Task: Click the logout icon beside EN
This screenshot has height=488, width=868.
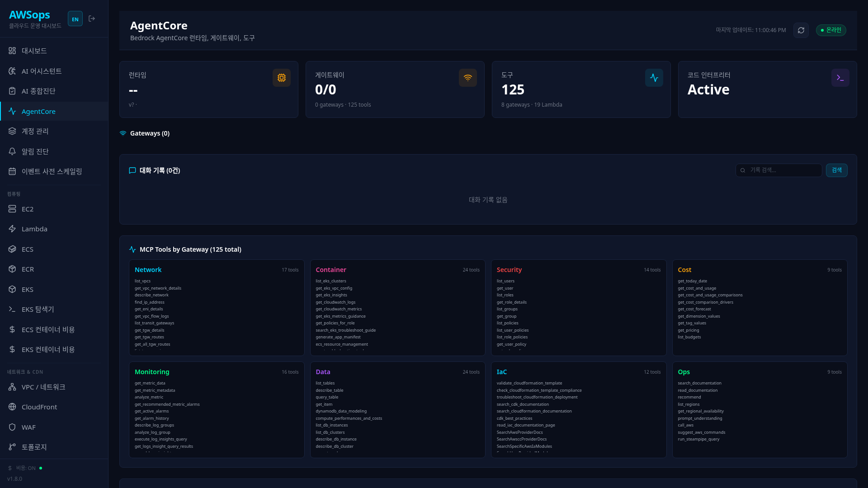Action: click(92, 19)
